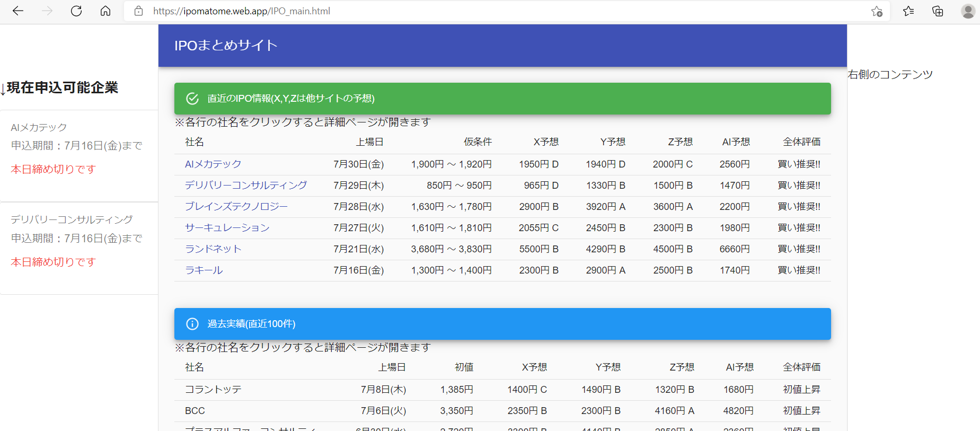Click 本日締め切りです under デリバリーコンサルティング

(54, 262)
